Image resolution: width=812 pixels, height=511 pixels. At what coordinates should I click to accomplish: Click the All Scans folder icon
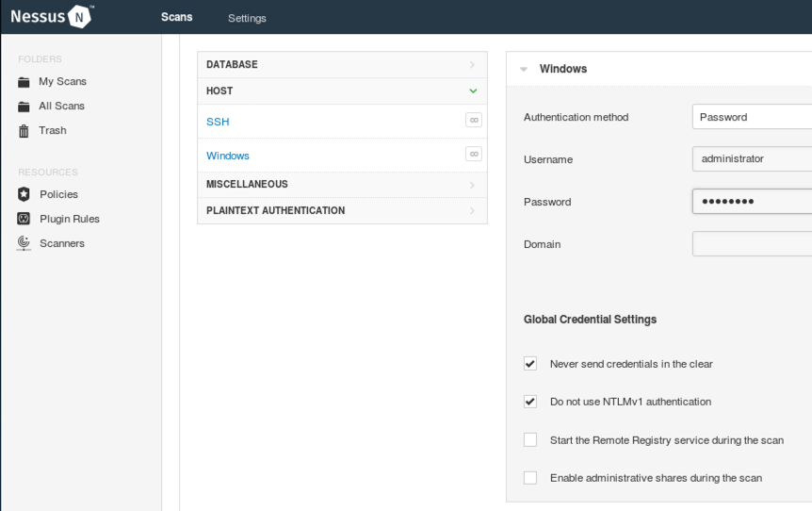pos(24,107)
